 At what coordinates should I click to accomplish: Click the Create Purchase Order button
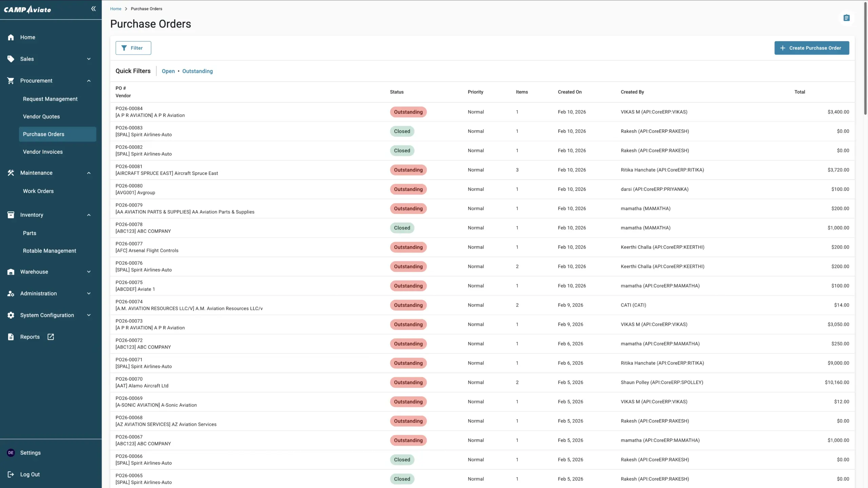point(811,48)
